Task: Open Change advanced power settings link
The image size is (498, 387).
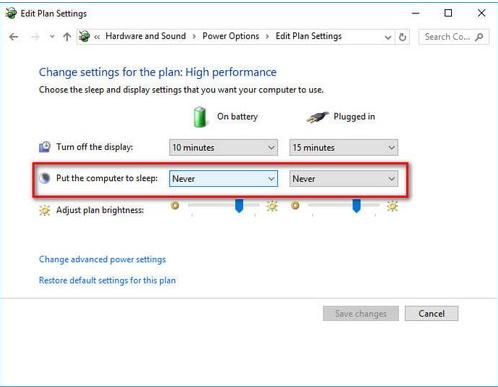Action: (x=102, y=259)
